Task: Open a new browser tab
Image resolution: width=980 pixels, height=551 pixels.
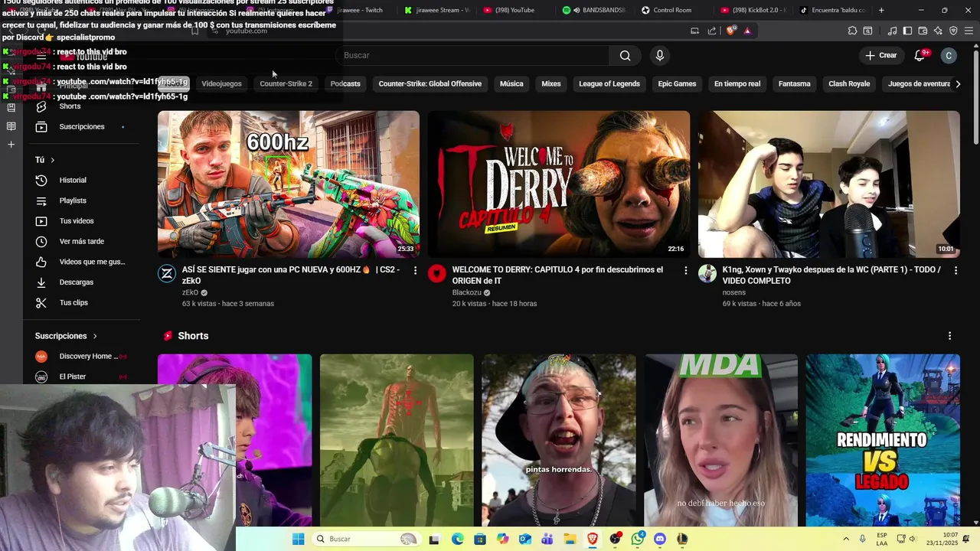Action: 881,10
